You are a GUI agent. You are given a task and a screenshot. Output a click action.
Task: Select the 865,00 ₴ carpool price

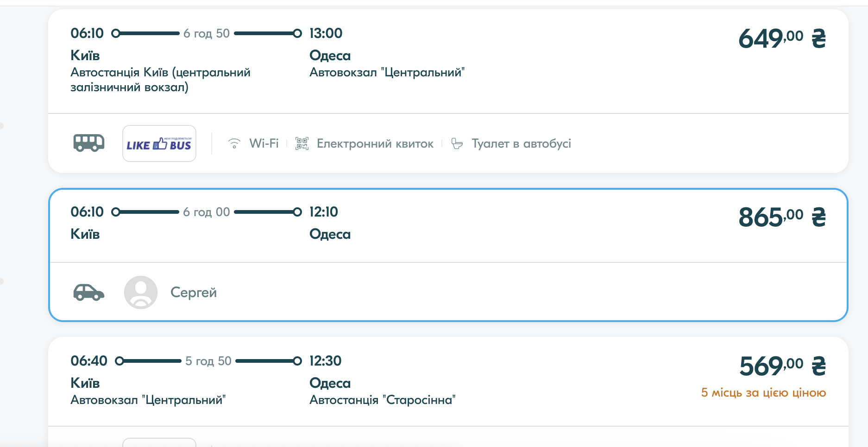(x=781, y=217)
